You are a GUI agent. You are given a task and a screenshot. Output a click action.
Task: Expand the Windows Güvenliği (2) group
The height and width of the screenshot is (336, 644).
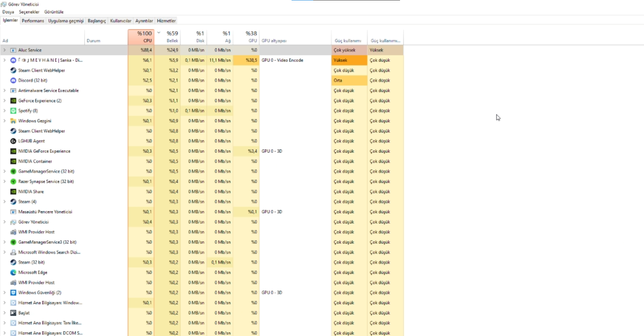[x=4, y=293]
